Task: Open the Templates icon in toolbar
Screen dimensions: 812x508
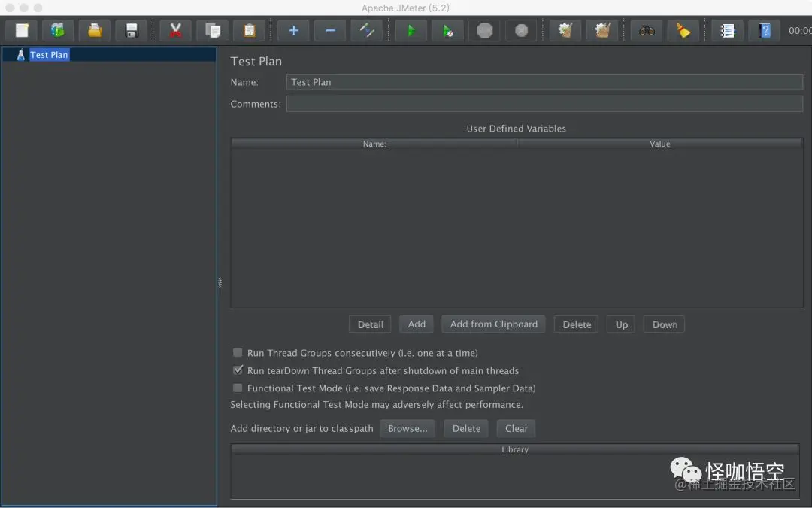Action: click(x=57, y=31)
